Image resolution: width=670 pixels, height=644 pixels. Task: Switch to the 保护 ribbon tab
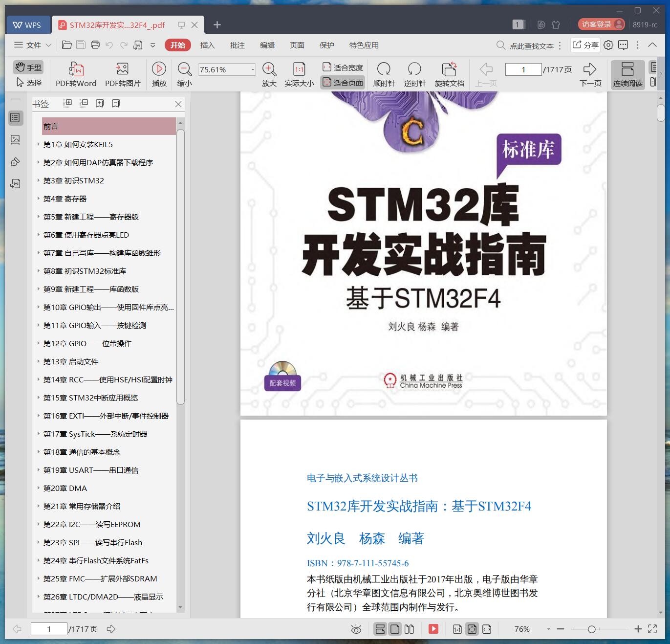(x=326, y=45)
